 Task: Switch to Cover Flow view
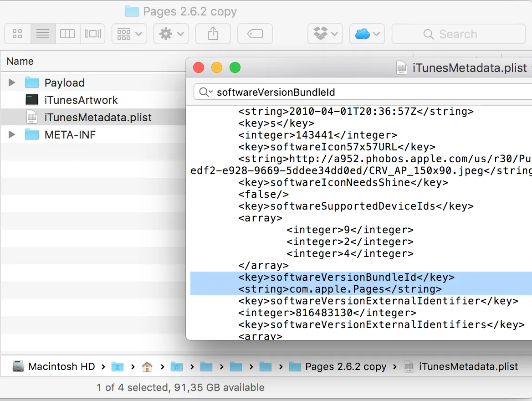(93, 34)
